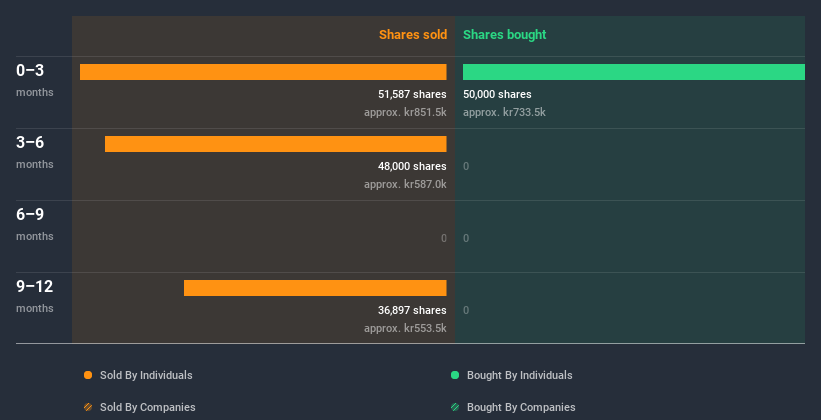The width and height of the screenshot is (821, 420).
Task: Click the Shares sold column header
Action: pos(413,35)
